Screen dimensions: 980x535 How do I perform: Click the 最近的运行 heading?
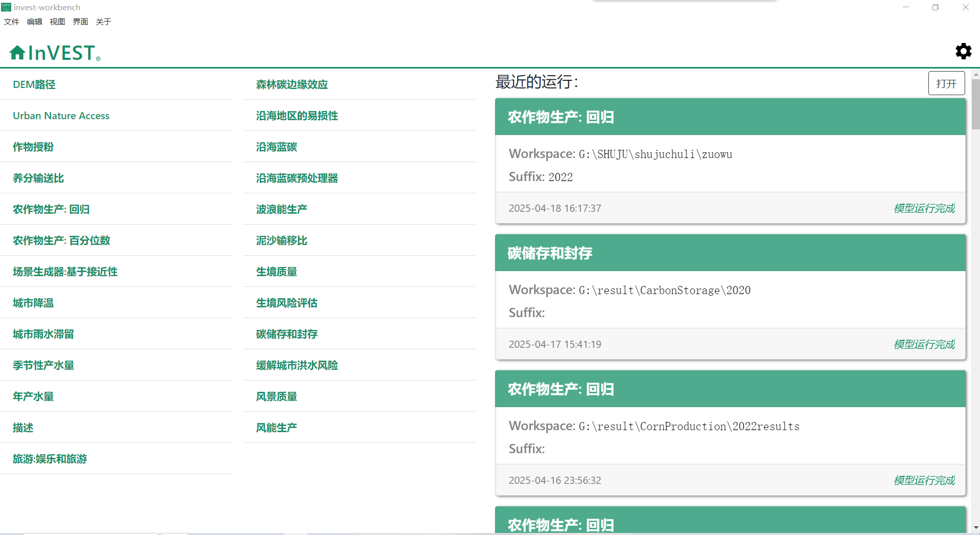pyautogui.click(x=537, y=82)
